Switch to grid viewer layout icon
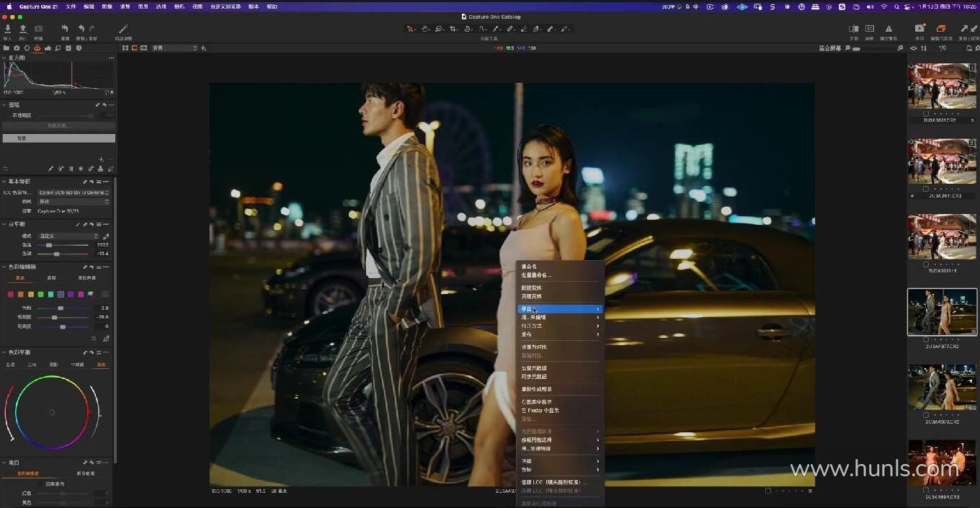The height and width of the screenshot is (508, 980). 125,48
